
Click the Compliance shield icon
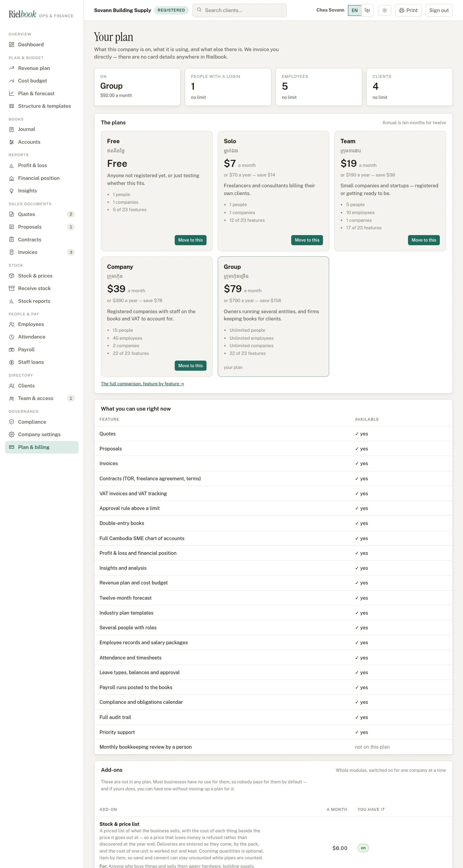[12, 422]
